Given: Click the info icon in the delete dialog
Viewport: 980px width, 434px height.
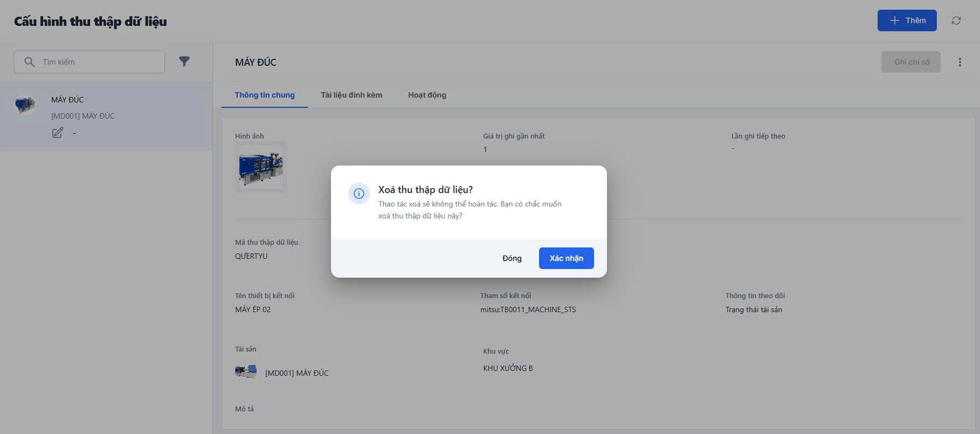Looking at the screenshot, I should click(x=359, y=194).
